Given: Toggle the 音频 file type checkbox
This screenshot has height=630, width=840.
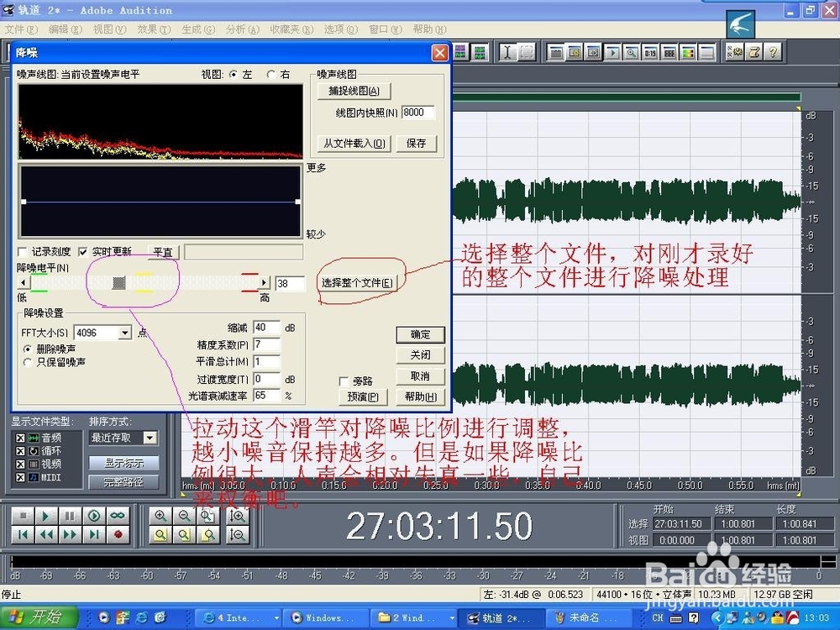Looking at the screenshot, I should click(20, 438).
